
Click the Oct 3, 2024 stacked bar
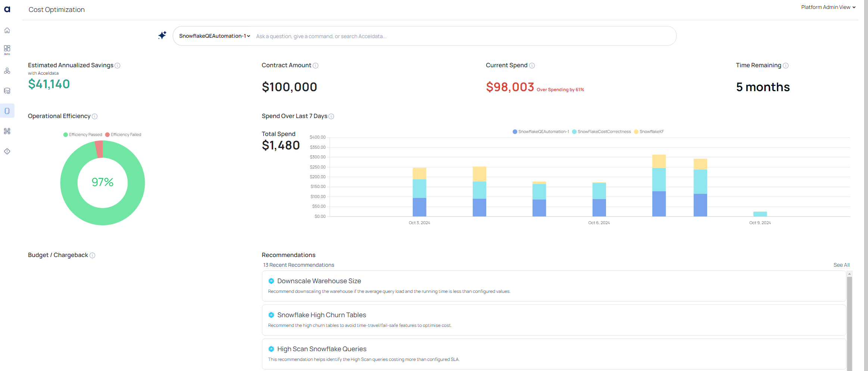(x=419, y=192)
